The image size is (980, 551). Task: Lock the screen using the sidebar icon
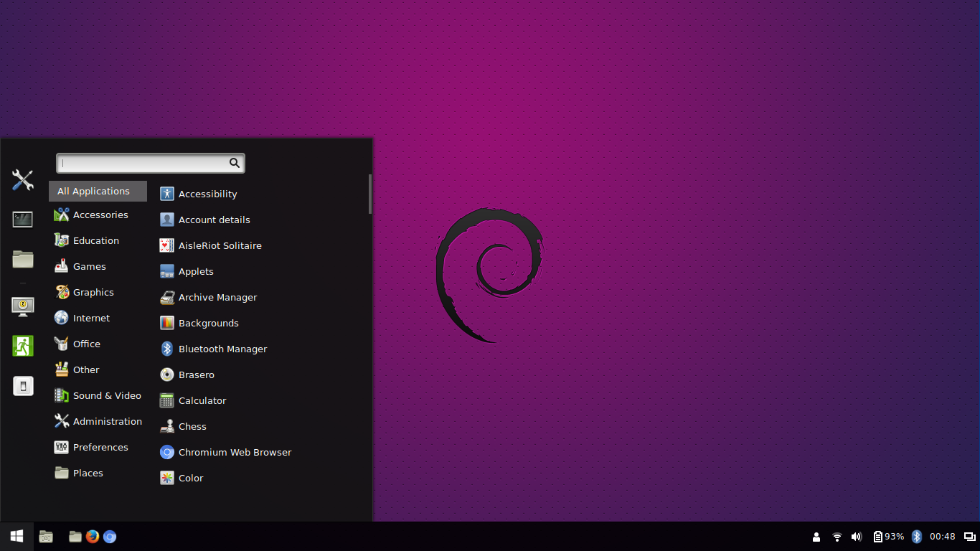(22, 306)
